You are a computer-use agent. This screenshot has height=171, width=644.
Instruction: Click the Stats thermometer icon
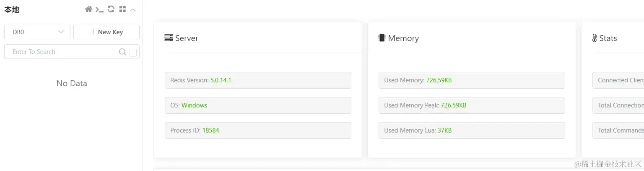point(595,38)
